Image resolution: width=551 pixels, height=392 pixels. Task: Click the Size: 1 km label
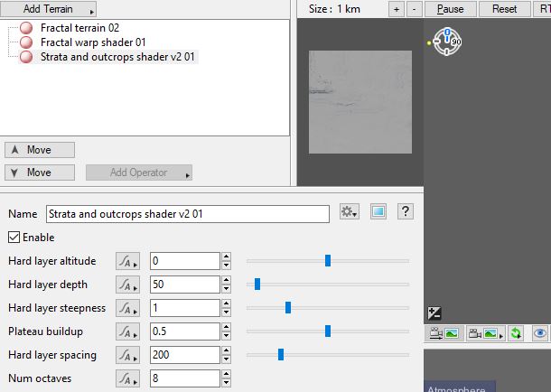334,9
